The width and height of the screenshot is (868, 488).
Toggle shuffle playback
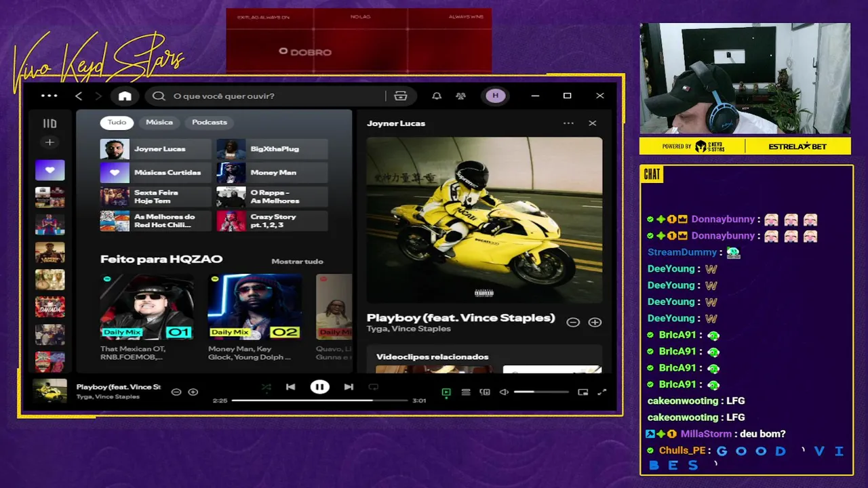coord(266,387)
